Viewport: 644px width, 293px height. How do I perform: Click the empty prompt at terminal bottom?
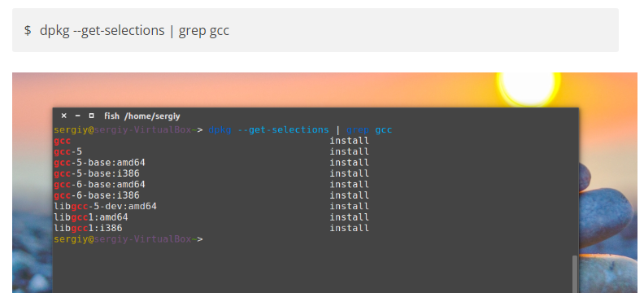click(128, 239)
